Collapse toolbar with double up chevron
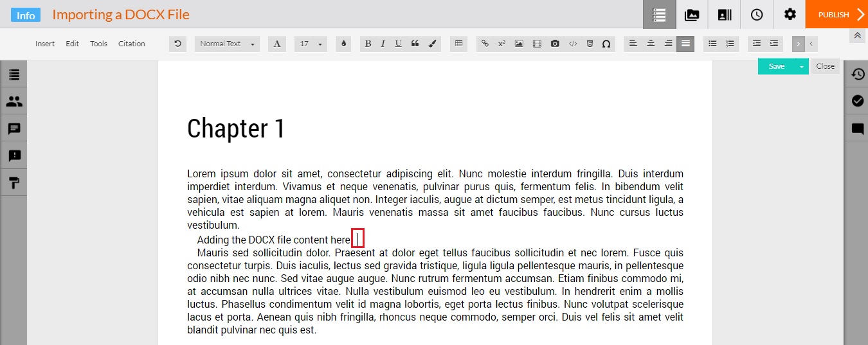This screenshot has height=345, width=868. [857, 36]
